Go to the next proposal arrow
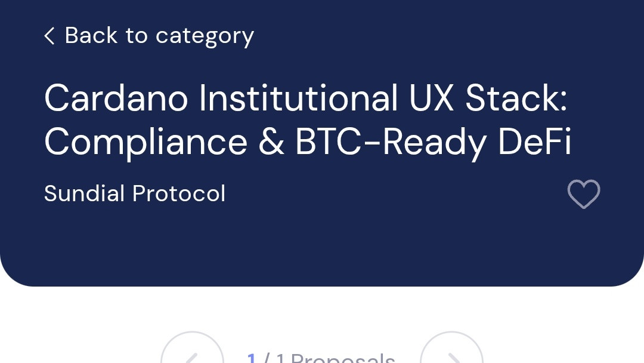The height and width of the screenshot is (363, 644). pyautogui.click(x=451, y=348)
